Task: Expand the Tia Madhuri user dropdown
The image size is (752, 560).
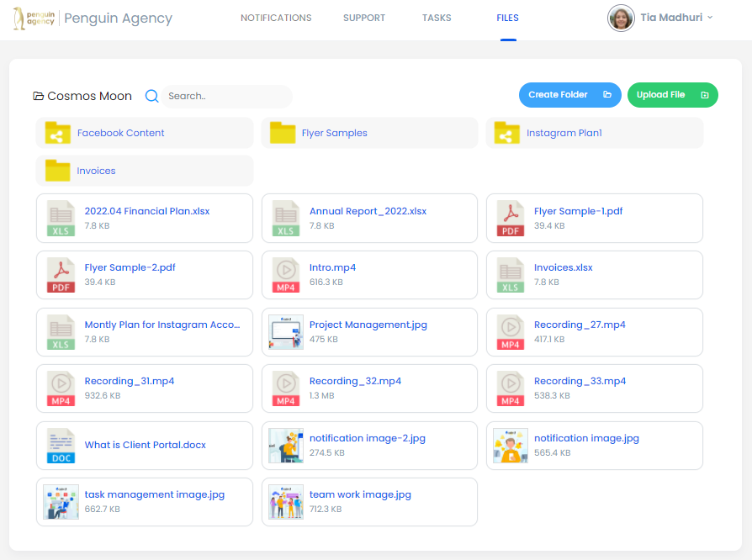Action: 710,18
